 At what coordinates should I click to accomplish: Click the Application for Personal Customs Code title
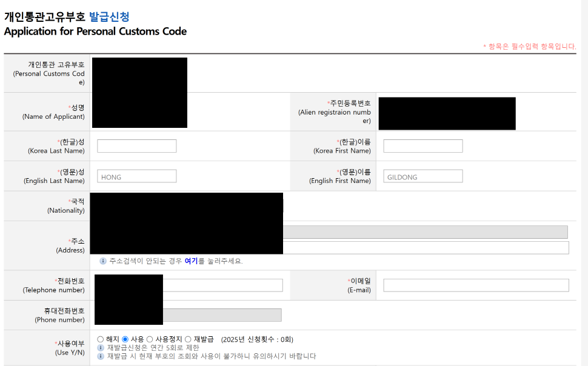pos(95,32)
